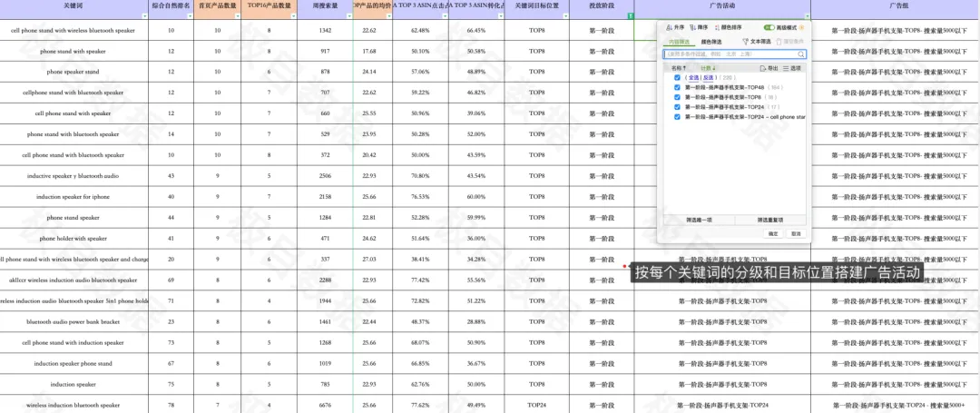
Task: Sort ascending with 升序 in filter panel
Action: pos(676,27)
